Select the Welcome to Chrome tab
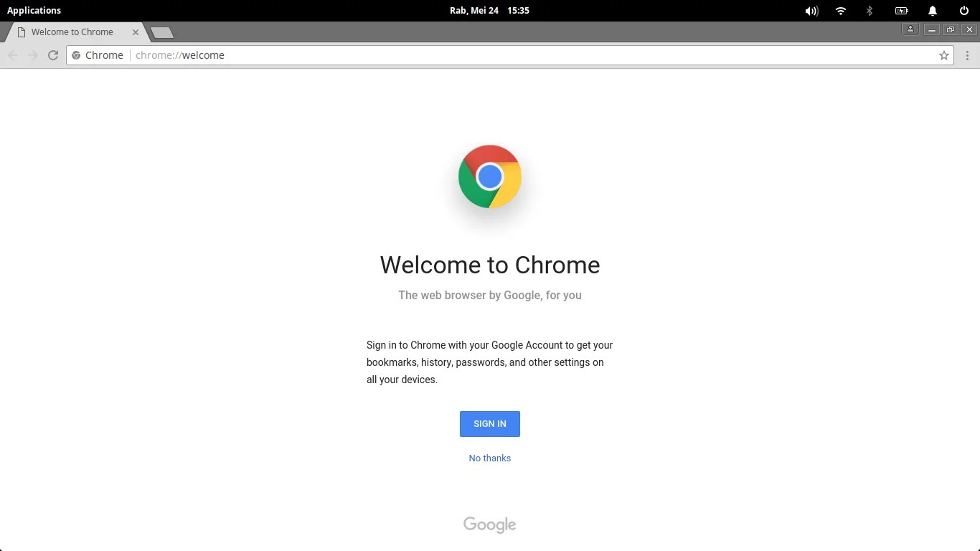The width and height of the screenshot is (980, 551). click(72, 32)
